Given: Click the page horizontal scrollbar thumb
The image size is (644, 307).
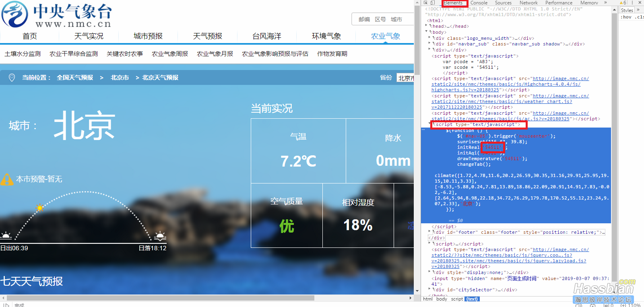Looking at the screenshot, I should coord(160,298).
